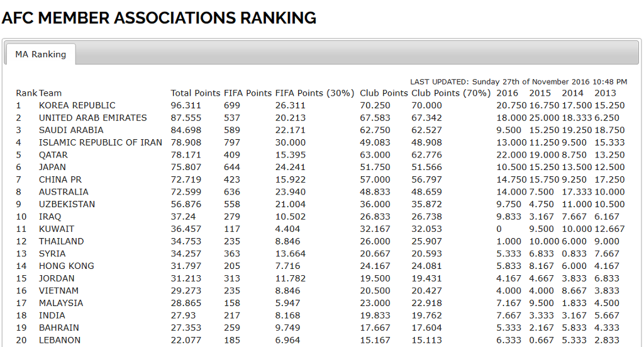The width and height of the screenshot is (644, 347).
Task: Open the MA Ranking tab
Action: [x=41, y=54]
